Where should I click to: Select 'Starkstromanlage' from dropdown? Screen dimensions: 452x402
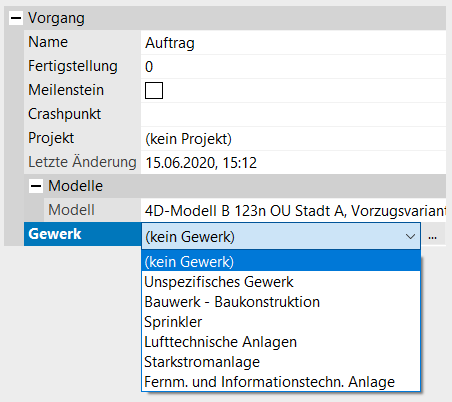tap(281, 362)
